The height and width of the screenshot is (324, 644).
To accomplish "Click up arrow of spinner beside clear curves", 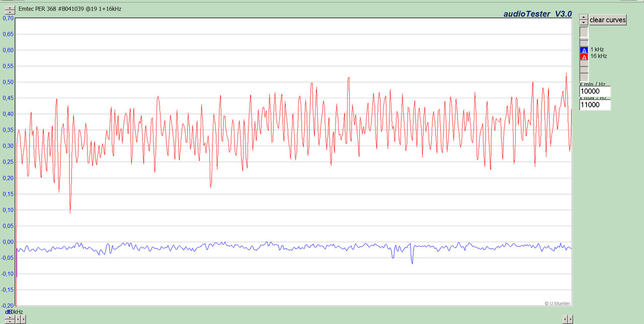I will [x=584, y=17].
